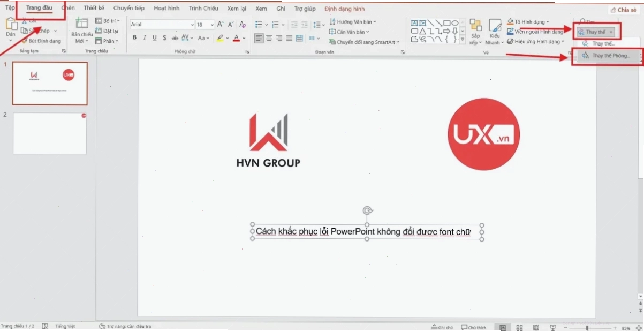Clear all formatting icon
The width and height of the screenshot is (644, 332).
[243, 25]
